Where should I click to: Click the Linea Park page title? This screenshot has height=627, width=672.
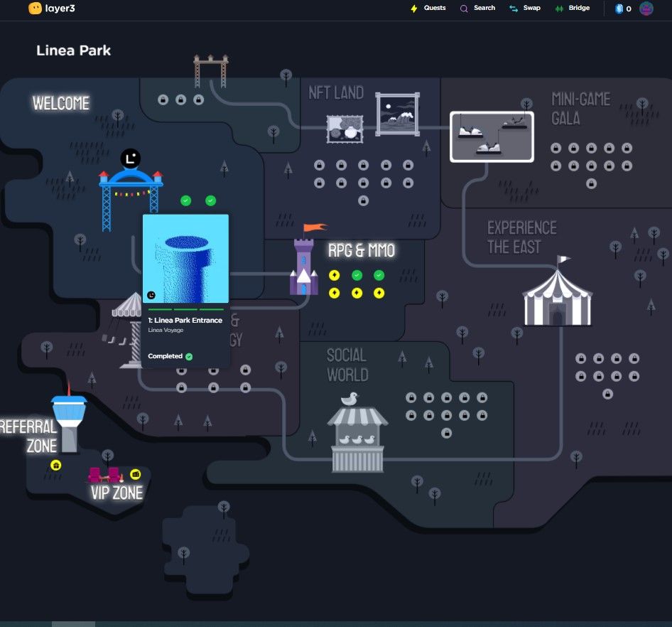[x=74, y=50]
